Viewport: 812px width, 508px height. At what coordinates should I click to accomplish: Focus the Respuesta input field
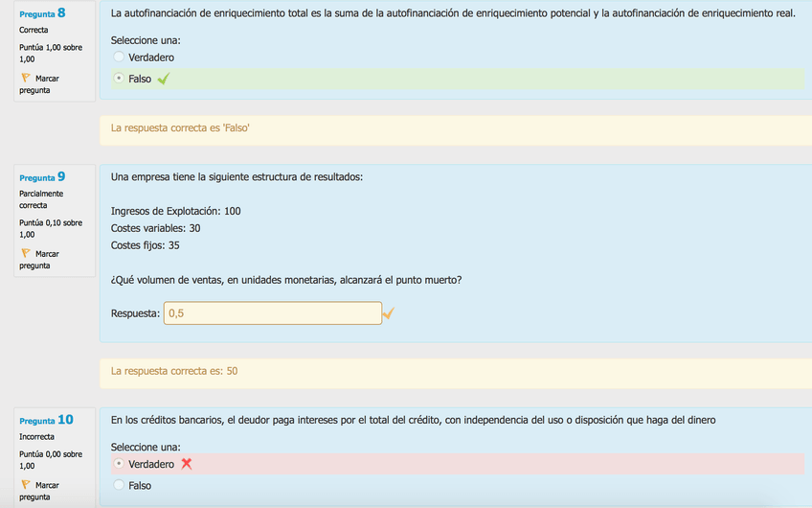pyautogui.click(x=272, y=313)
